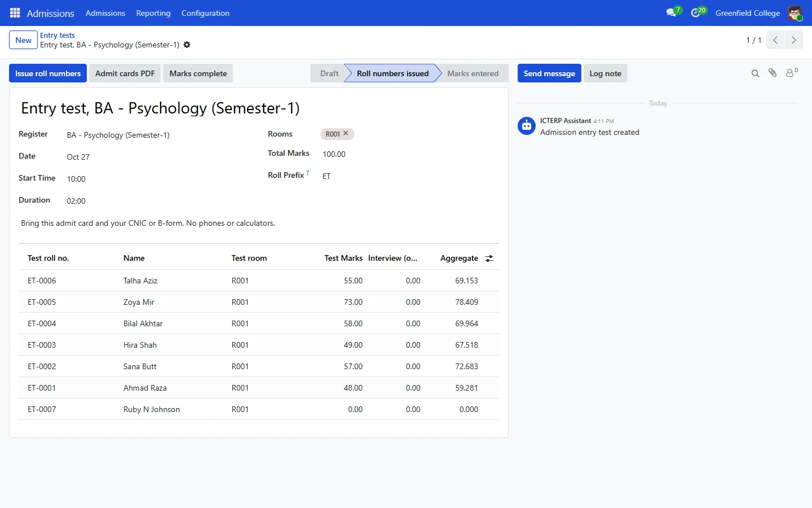Image resolution: width=812 pixels, height=508 pixels.
Task: Follow the Entry tests breadcrumb link
Action: [58, 35]
